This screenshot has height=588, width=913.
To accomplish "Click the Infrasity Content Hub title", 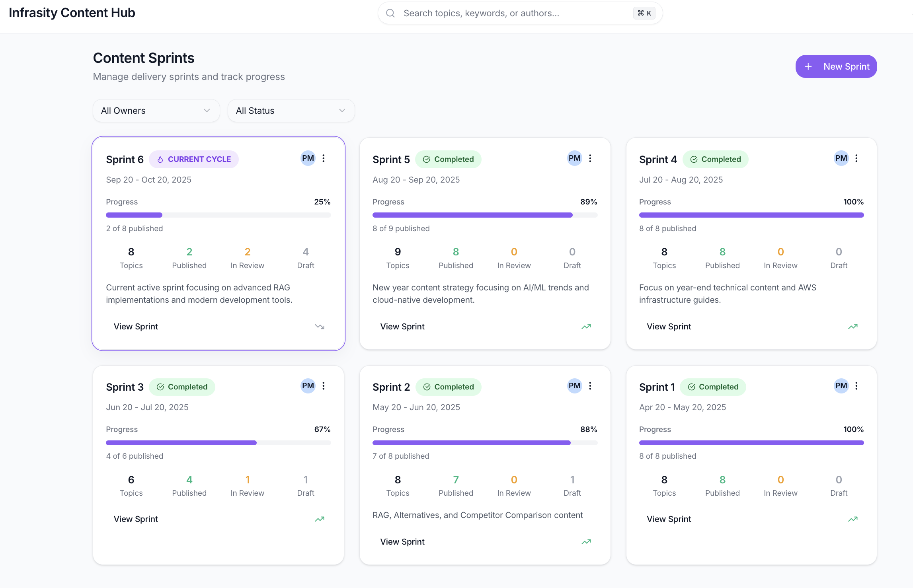I will click(x=72, y=12).
